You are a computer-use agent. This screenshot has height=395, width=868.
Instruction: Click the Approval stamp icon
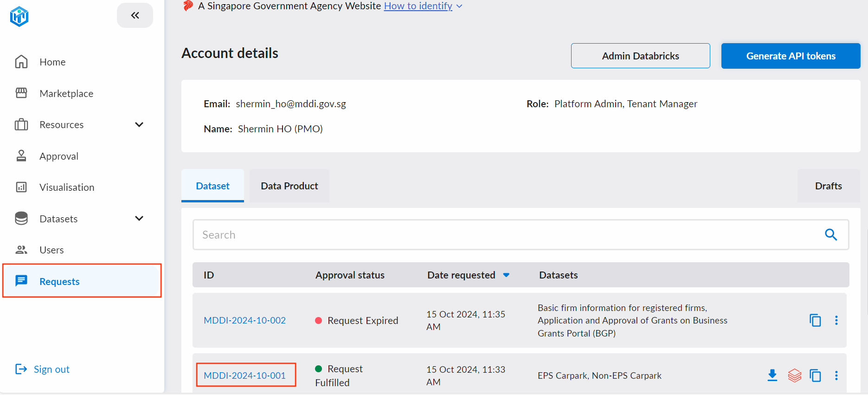[21, 156]
